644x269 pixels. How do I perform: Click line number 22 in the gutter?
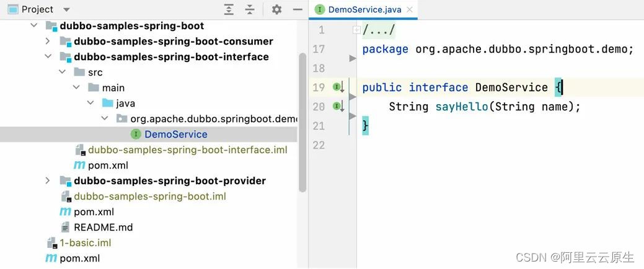tap(319, 145)
